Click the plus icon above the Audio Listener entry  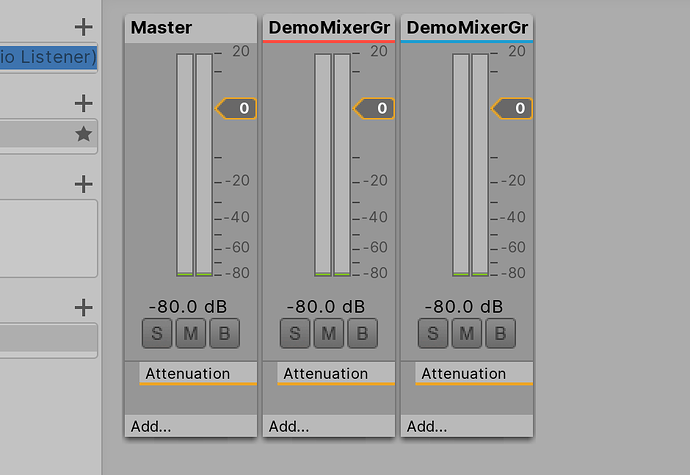point(83,27)
